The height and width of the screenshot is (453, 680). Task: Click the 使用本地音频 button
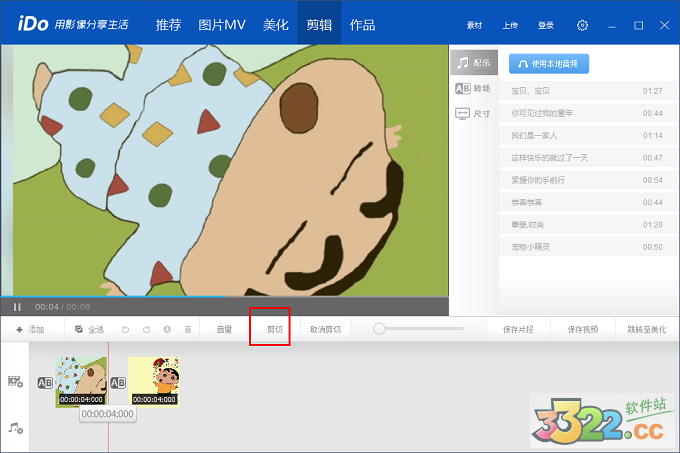[x=549, y=63]
